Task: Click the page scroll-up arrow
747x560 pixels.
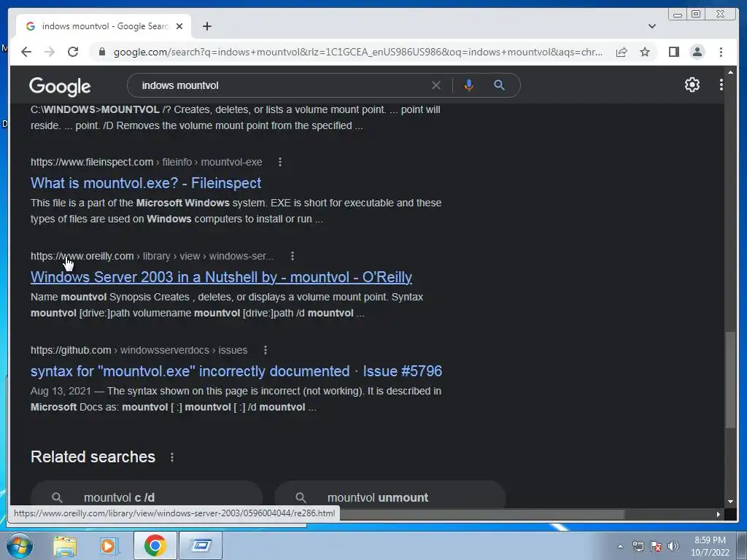Action: coord(730,72)
